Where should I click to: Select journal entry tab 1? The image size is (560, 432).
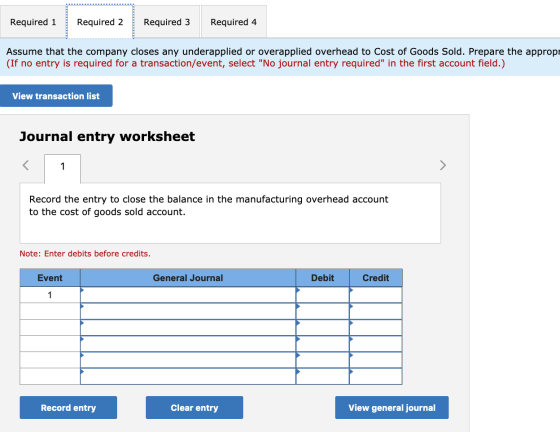pyautogui.click(x=62, y=168)
